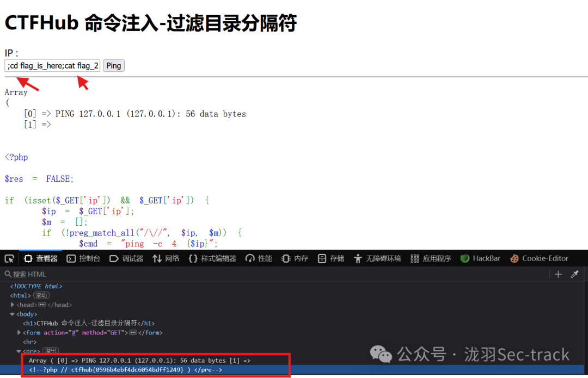Click the plus icon to create new node
The height and width of the screenshot is (378, 588).
point(558,274)
